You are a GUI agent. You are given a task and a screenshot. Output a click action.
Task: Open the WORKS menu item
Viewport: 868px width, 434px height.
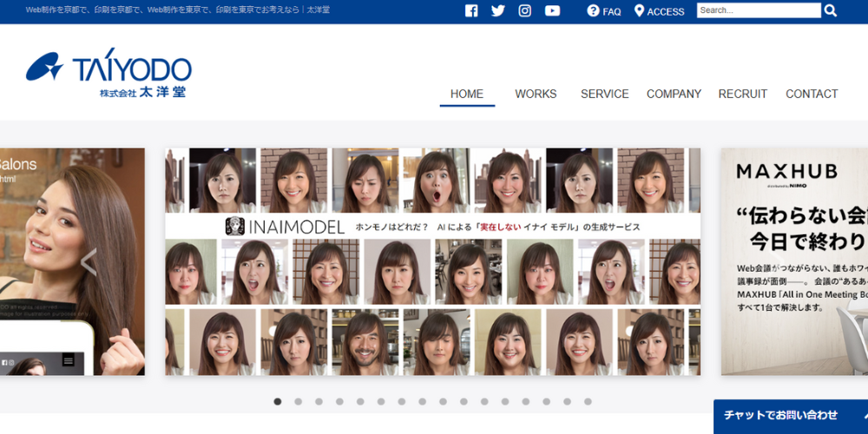point(536,94)
